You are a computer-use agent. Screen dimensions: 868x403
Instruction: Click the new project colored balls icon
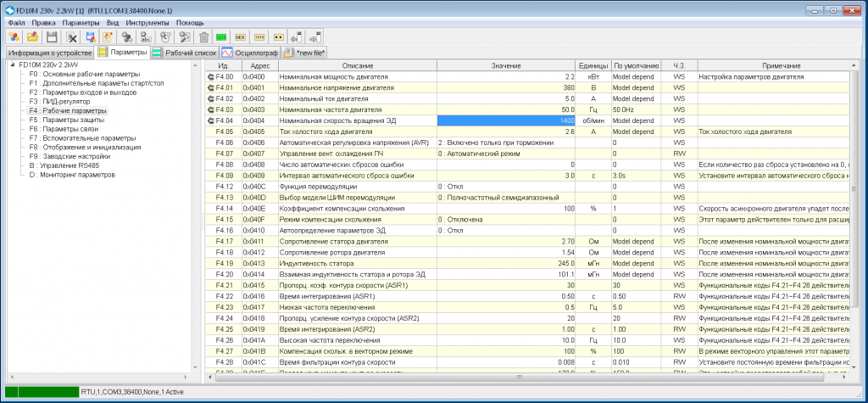(14, 37)
